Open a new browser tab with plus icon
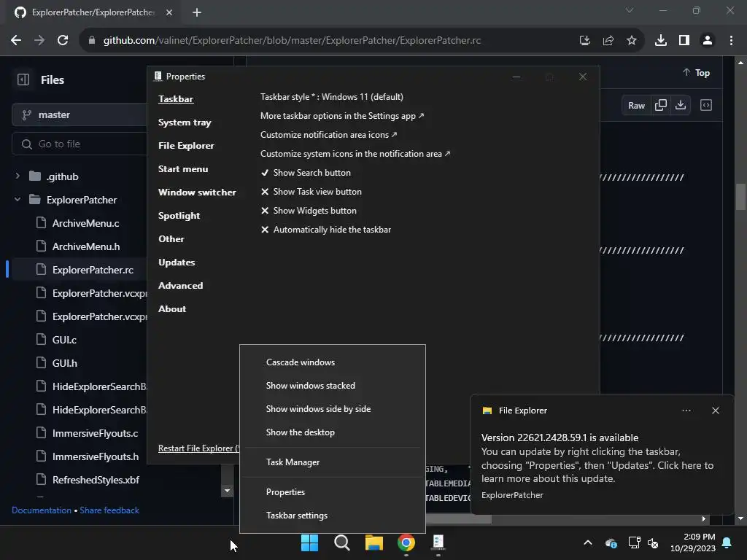The height and width of the screenshot is (560, 747). point(197,12)
